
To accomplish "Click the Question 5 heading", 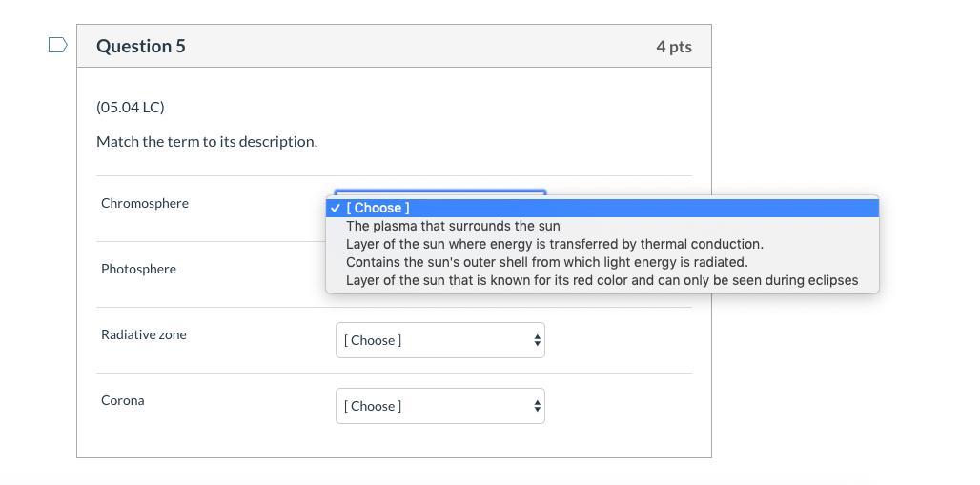I will pos(141,46).
